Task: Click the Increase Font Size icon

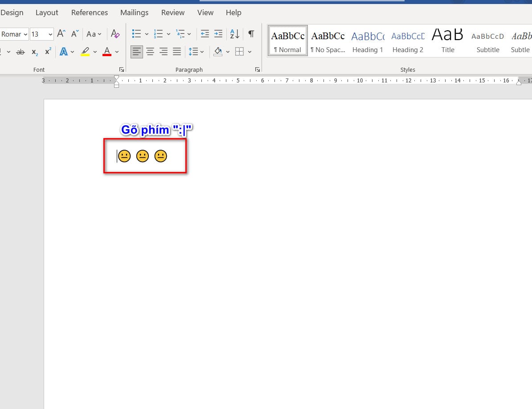Action: coord(61,34)
